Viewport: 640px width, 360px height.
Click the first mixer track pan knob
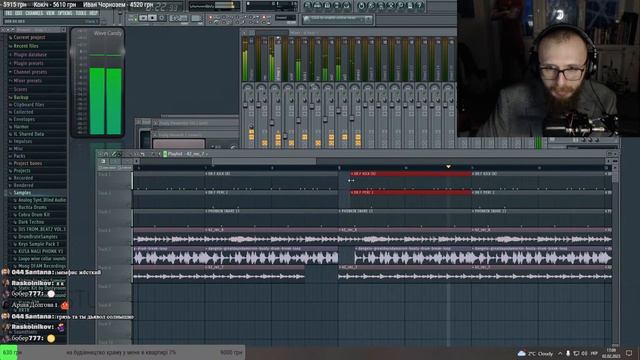tap(248, 87)
